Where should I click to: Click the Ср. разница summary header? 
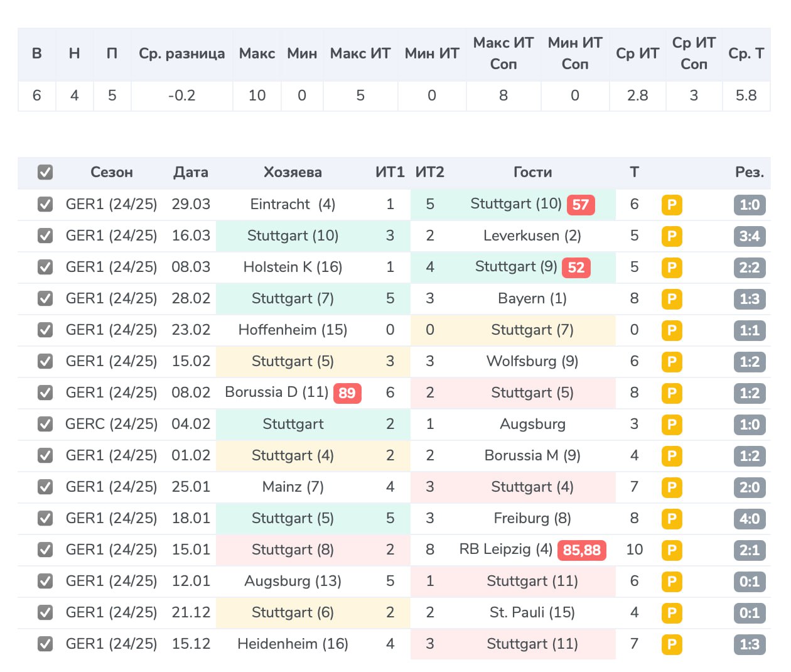pos(182,53)
